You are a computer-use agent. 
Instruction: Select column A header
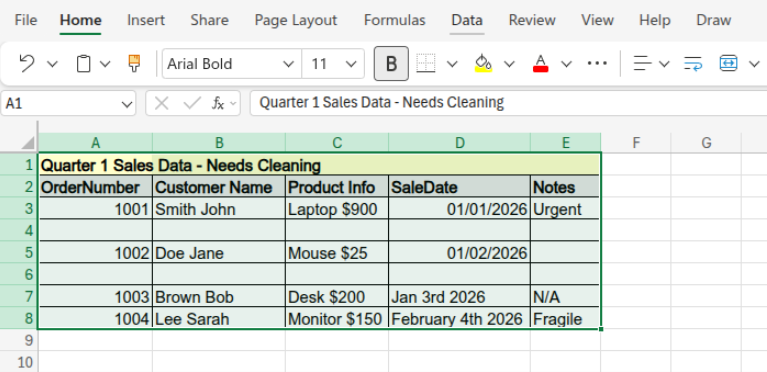95,143
